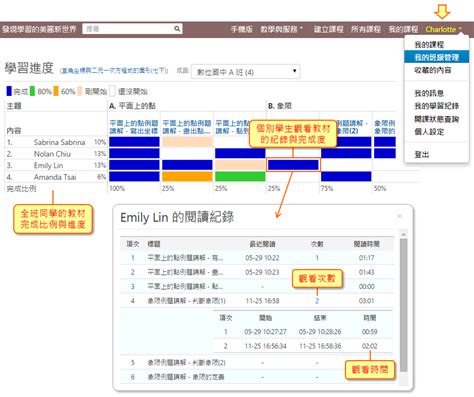Select student name Emily Lin in table
The image size is (474, 397).
[x=48, y=165]
